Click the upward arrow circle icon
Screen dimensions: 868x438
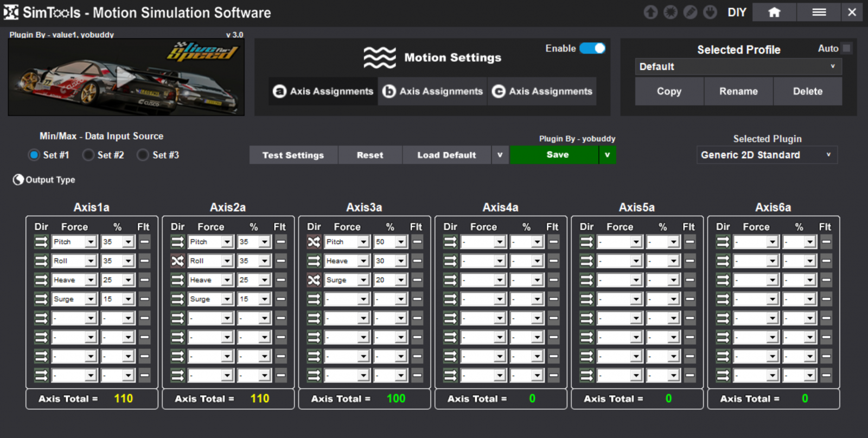pyautogui.click(x=650, y=12)
